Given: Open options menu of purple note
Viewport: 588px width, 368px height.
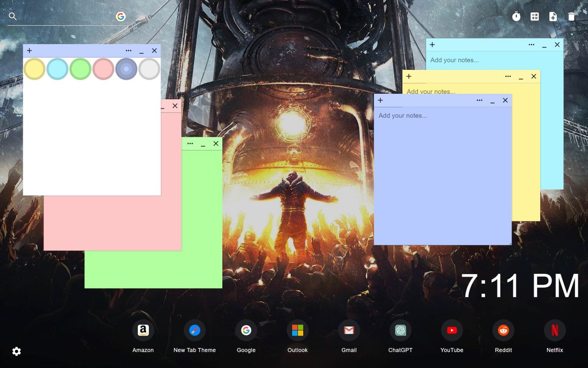Looking at the screenshot, I should coord(480,100).
